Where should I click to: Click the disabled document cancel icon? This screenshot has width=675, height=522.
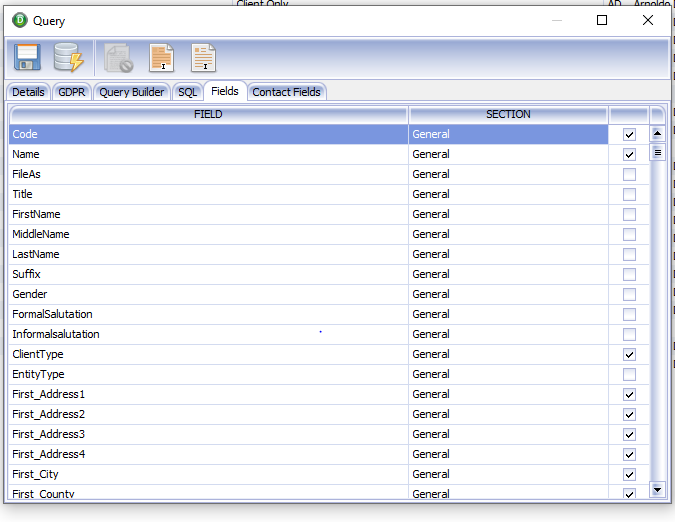(x=118, y=58)
